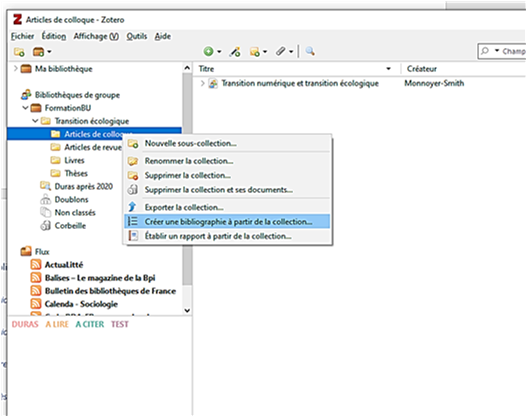
Task: Click the New Note toolbar icon
Action: click(x=255, y=52)
